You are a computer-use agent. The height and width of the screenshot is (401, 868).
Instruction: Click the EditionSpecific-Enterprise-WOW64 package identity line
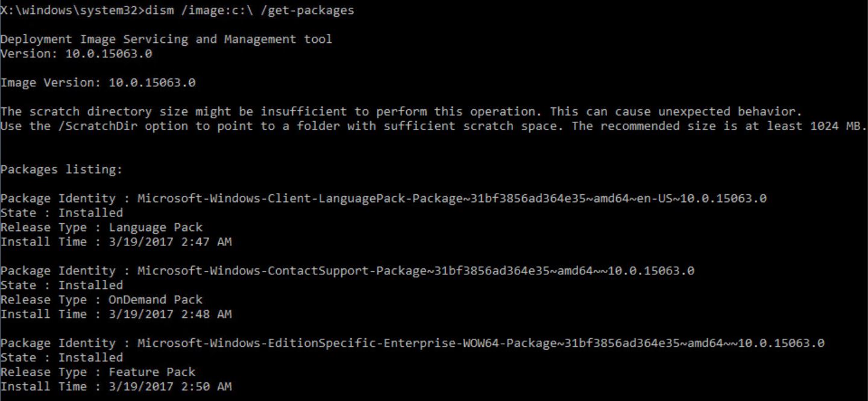(x=412, y=343)
